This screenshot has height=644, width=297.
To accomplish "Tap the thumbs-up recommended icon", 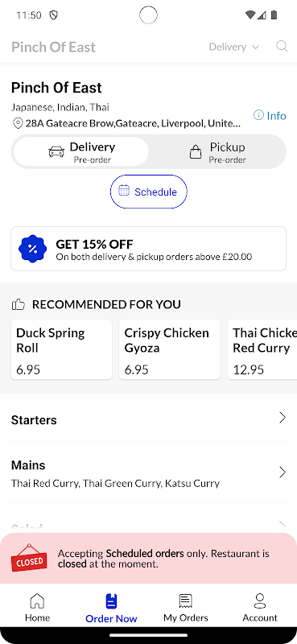I will click(x=19, y=305).
